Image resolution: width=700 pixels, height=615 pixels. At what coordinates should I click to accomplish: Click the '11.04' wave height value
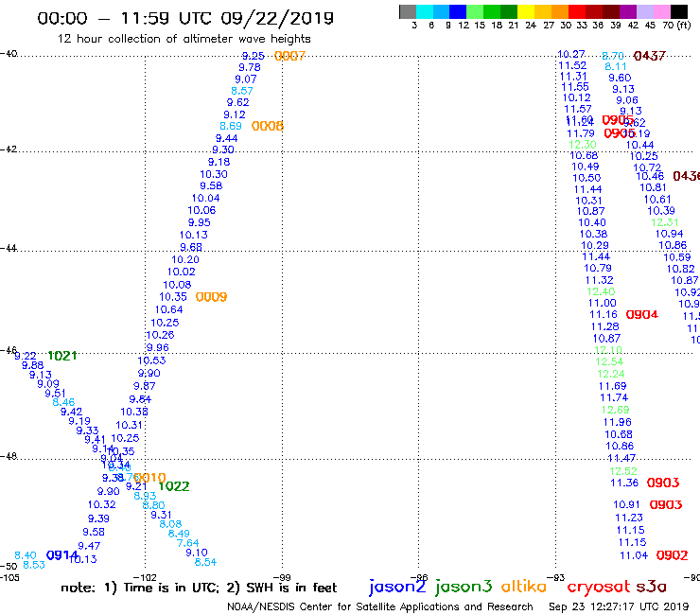click(x=634, y=555)
